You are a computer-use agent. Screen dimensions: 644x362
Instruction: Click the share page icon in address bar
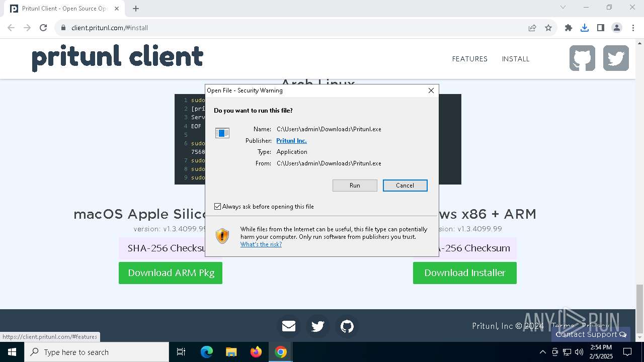coord(532,28)
